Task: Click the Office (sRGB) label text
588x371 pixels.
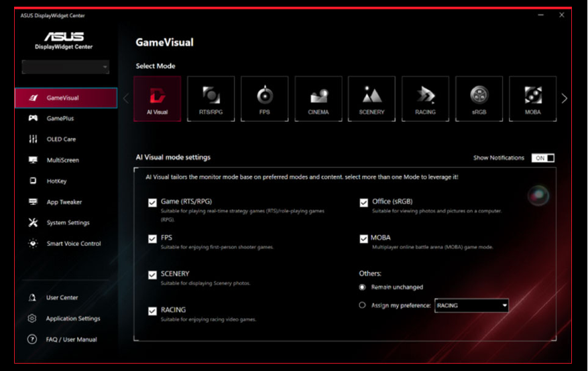Action: (392, 202)
